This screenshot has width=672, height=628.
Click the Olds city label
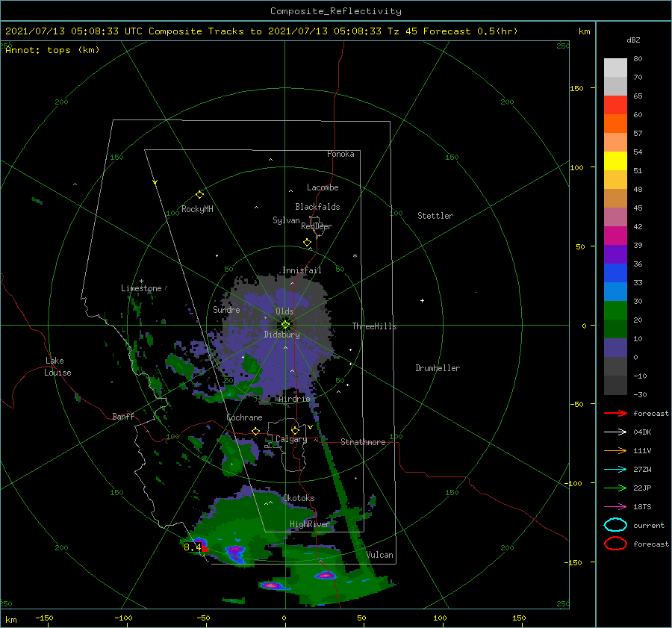284,311
